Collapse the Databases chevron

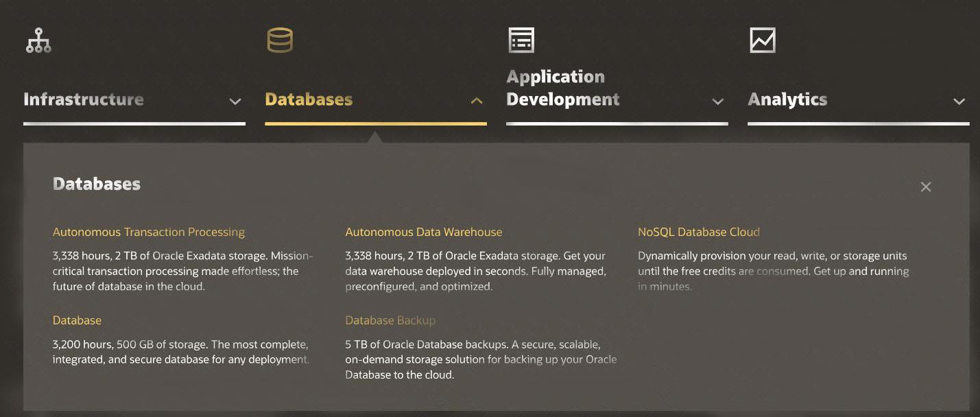(x=477, y=101)
